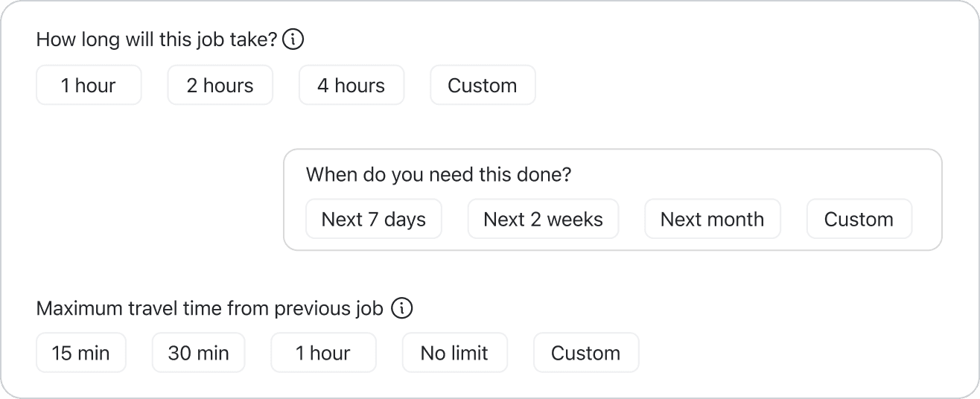Pick the 4 hours duration option

[351, 86]
